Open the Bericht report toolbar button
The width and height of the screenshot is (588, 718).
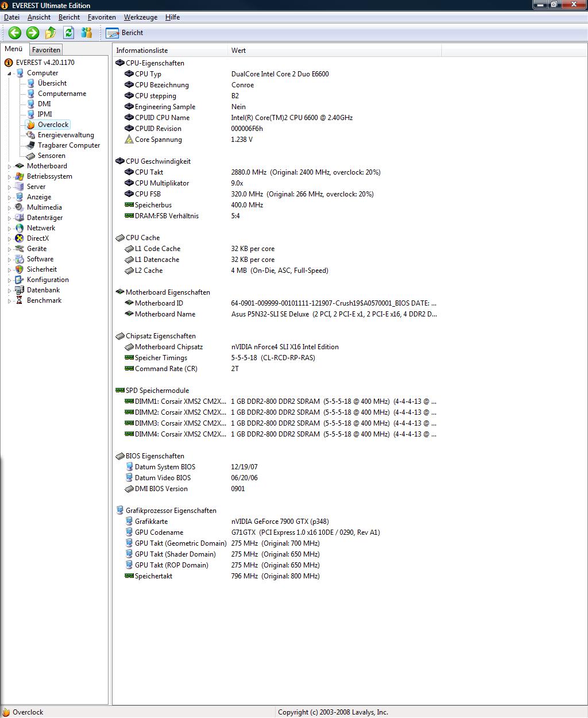click(125, 33)
